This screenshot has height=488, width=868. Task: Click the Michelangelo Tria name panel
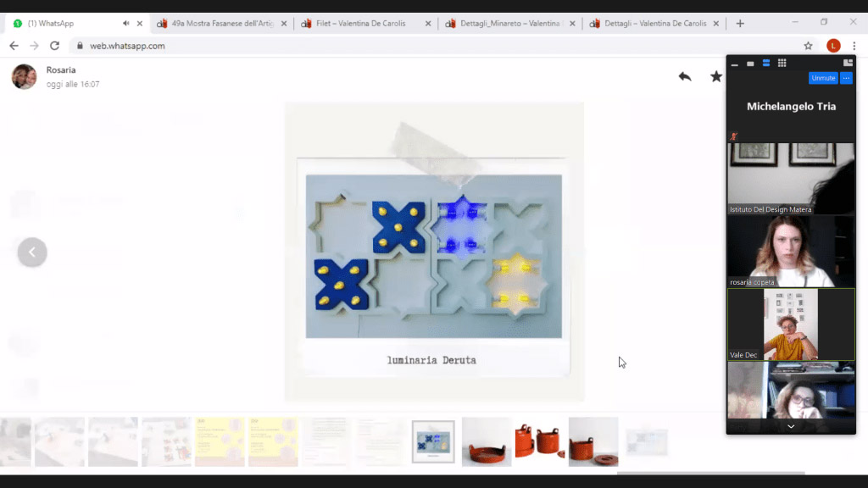[791, 106]
